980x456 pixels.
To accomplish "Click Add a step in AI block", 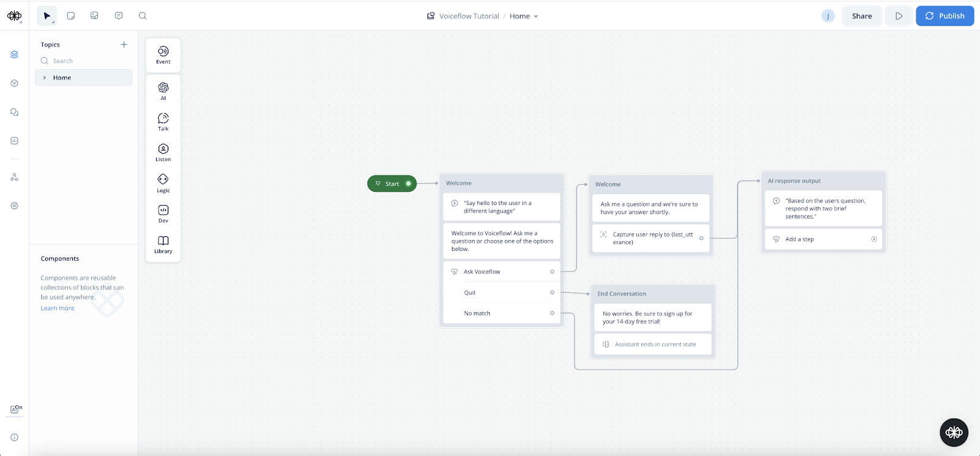I will pyautogui.click(x=824, y=239).
